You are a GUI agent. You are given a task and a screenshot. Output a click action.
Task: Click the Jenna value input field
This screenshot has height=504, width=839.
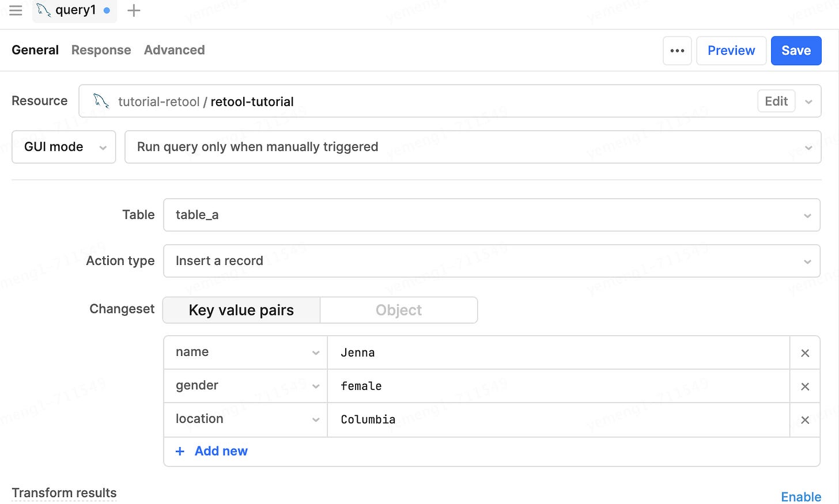coord(558,353)
